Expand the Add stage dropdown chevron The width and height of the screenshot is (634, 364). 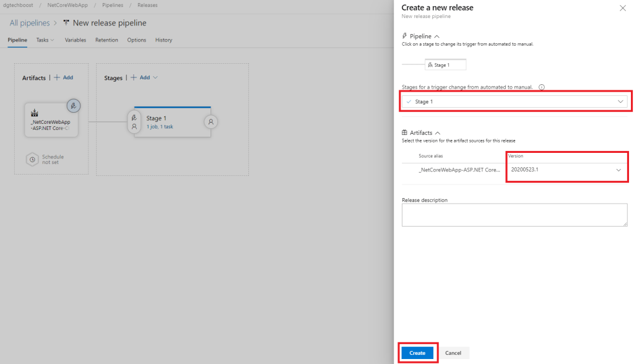click(155, 78)
